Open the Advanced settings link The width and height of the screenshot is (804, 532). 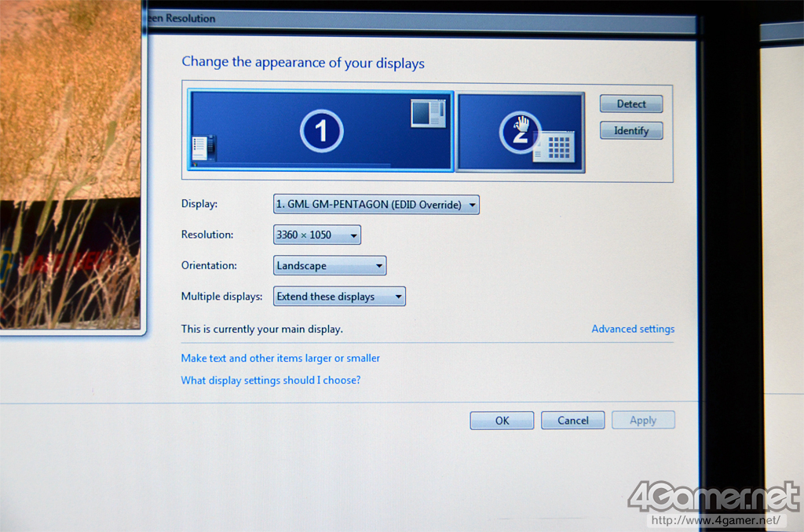tap(632, 329)
